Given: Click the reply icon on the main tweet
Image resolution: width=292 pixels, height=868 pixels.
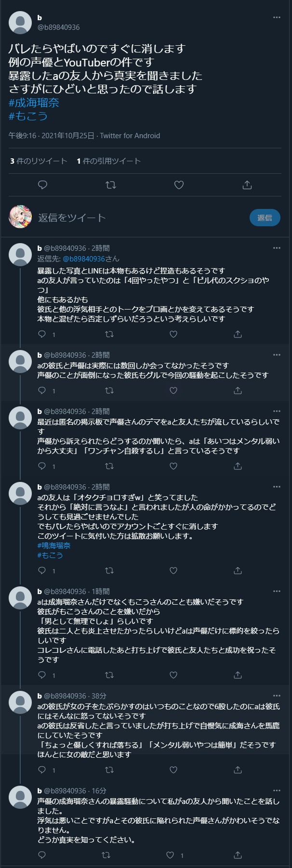Looking at the screenshot, I should coord(42,185).
